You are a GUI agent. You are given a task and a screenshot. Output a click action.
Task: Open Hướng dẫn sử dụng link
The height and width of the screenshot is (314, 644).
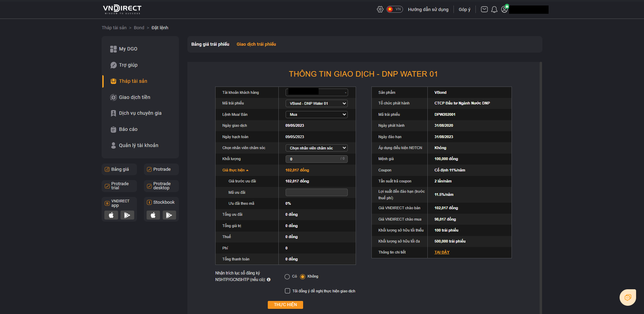428,10
